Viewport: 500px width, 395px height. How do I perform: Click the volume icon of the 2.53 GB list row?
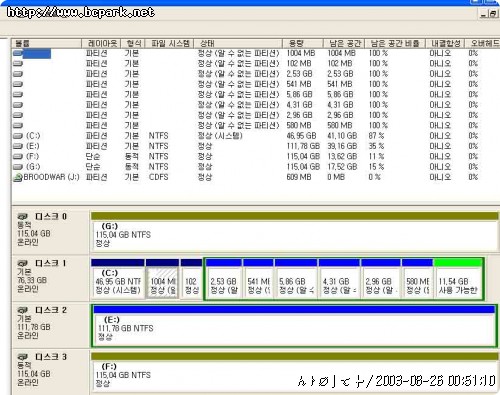18,74
